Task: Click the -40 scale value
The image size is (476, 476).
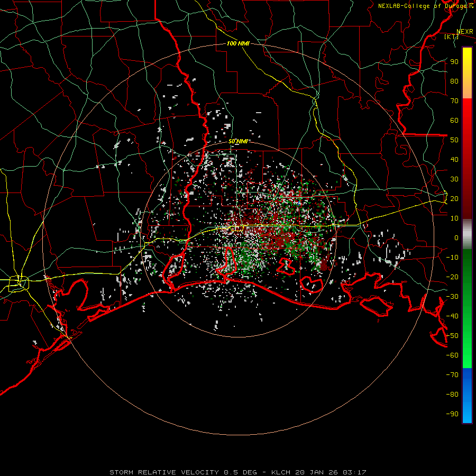Action: [x=452, y=316]
